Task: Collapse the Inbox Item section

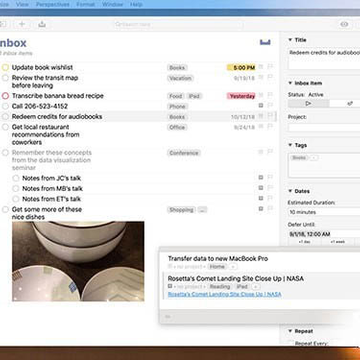Action: click(290, 83)
